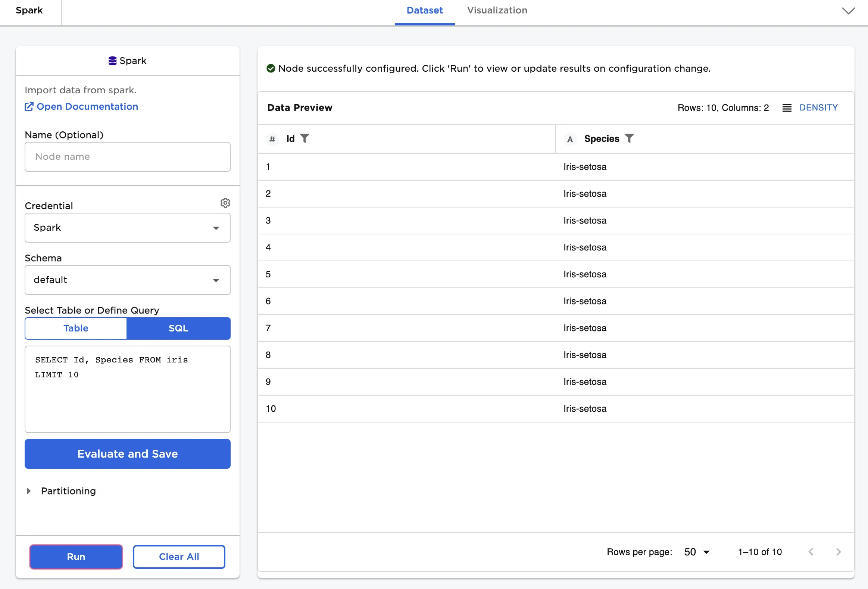Click the Species column filter icon
The image size is (868, 589).
click(x=629, y=138)
